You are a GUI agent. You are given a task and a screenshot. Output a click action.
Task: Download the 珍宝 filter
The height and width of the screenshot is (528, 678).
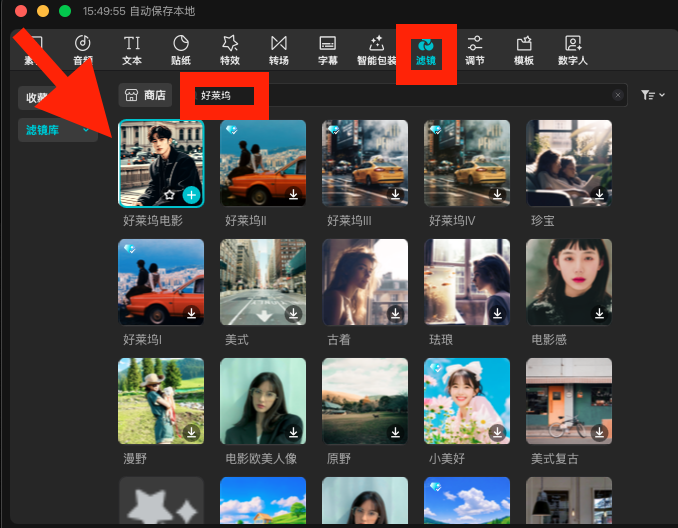tap(600, 195)
